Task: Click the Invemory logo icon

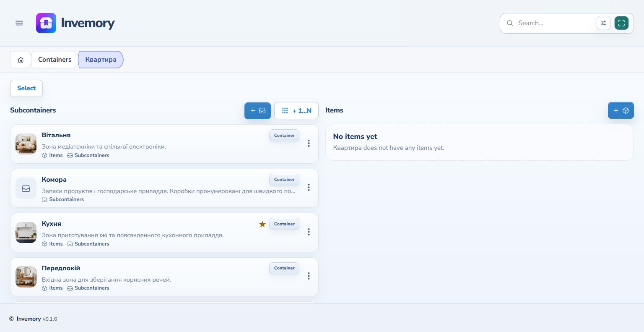Action: click(x=46, y=23)
